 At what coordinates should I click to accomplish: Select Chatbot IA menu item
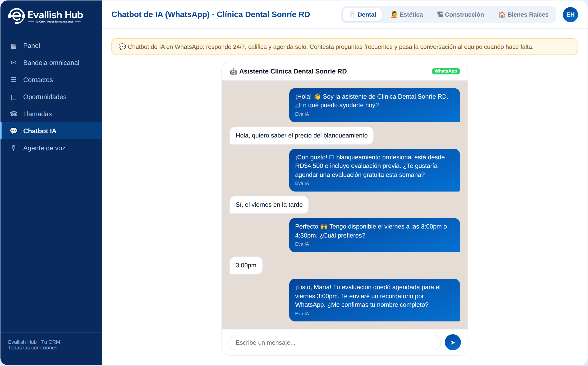[51, 131]
